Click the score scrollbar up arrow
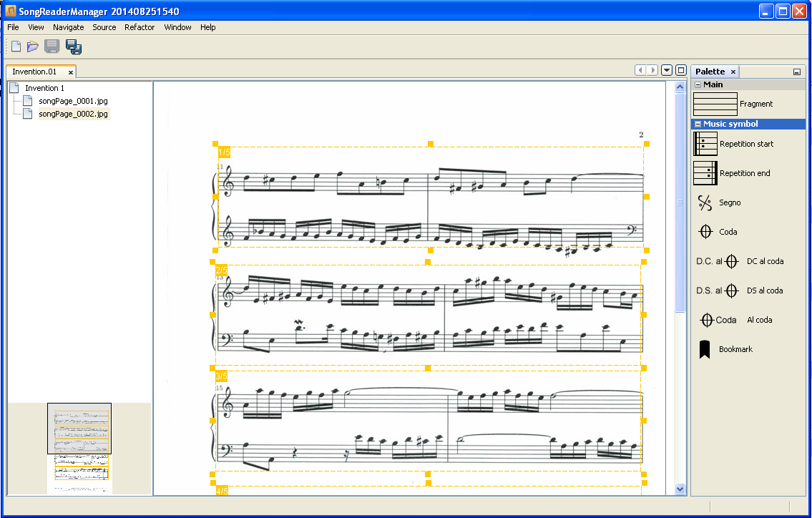812x518 pixels. 680,87
